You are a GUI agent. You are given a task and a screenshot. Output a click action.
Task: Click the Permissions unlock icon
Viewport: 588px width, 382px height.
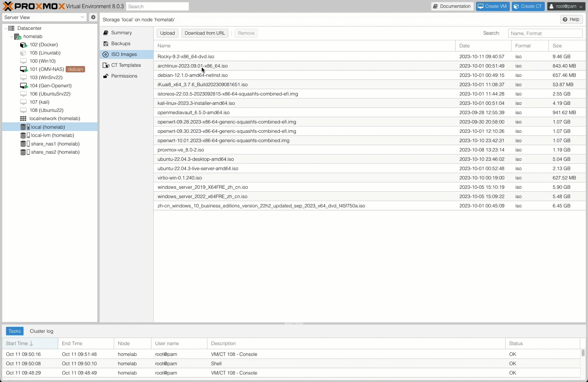(x=106, y=76)
